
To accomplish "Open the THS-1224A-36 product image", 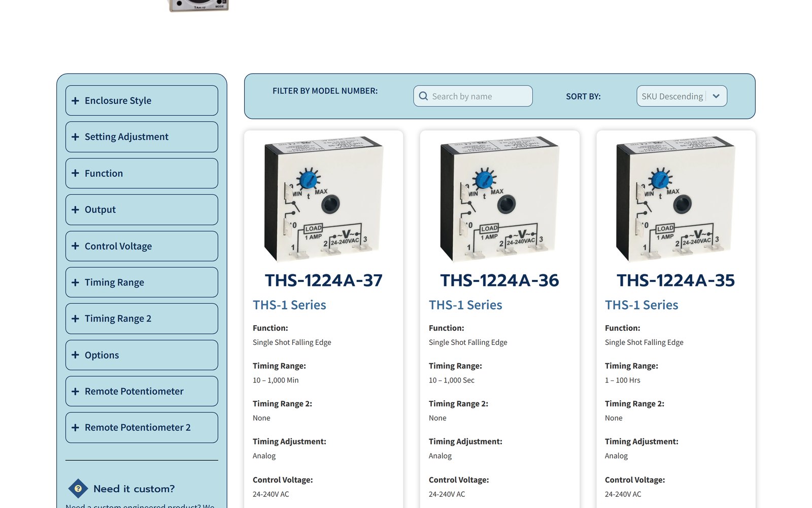I will point(499,199).
